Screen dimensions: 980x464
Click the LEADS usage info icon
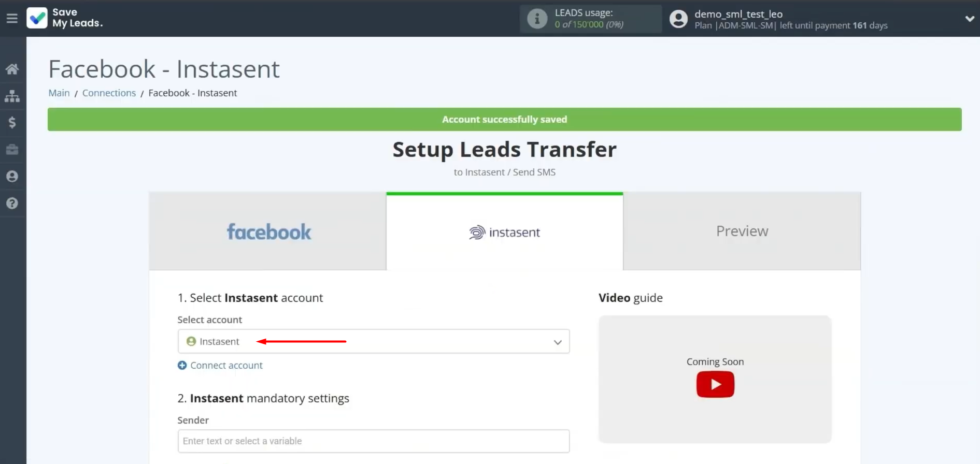[537, 19]
